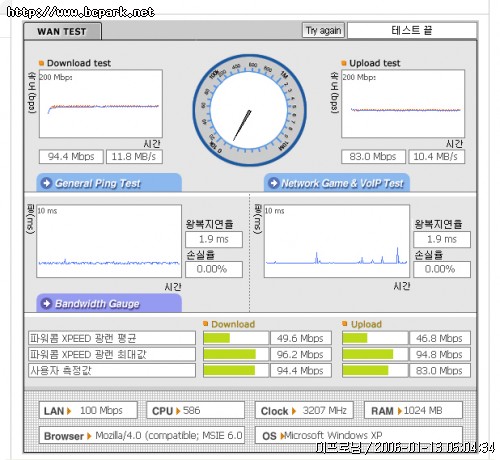Click the LAN arrow icon
The height and width of the screenshot is (460, 500).
(69, 411)
